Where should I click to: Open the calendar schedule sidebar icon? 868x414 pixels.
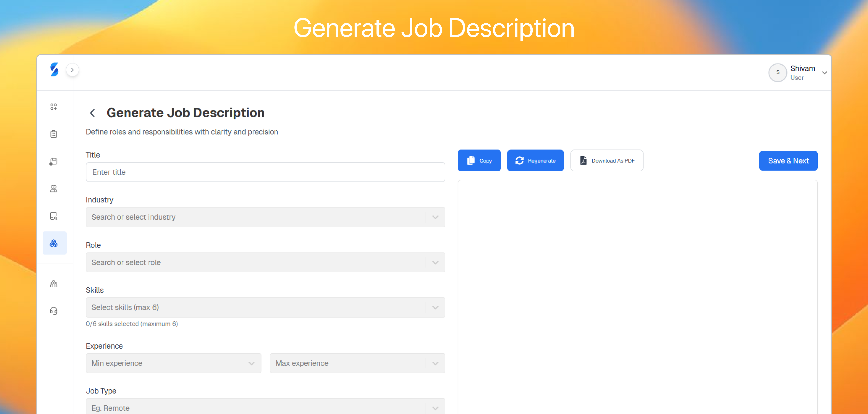click(x=54, y=161)
